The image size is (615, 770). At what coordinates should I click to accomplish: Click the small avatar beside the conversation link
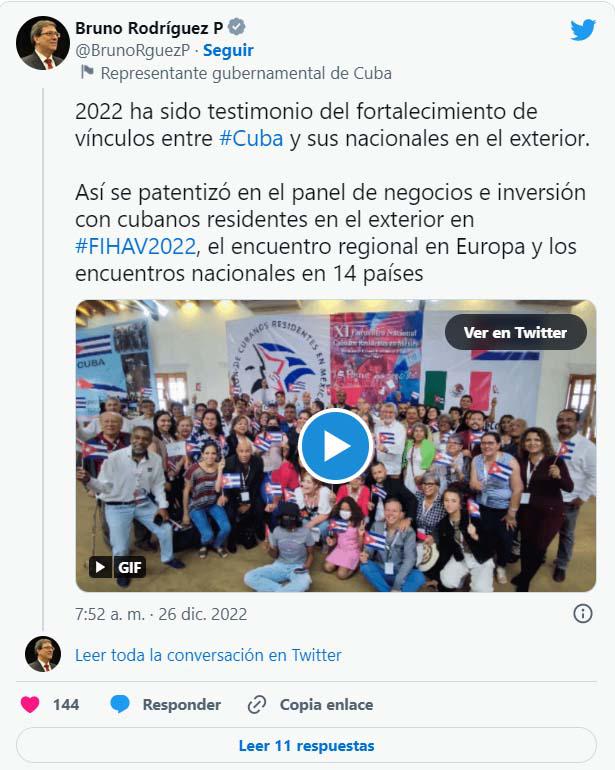tap(43, 654)
